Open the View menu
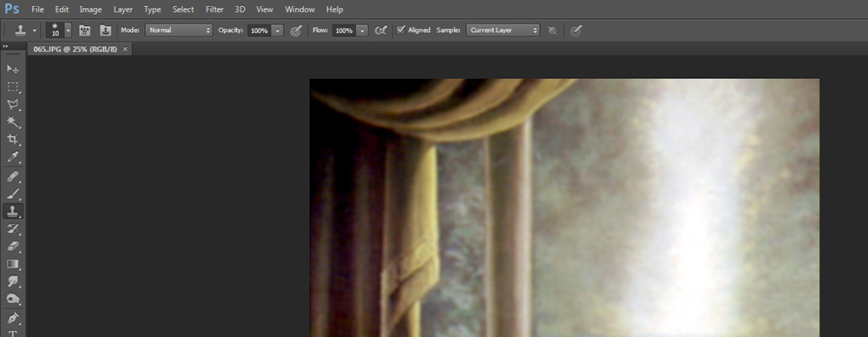This screenshot has height=337, width=868. (x=265, y=10)
